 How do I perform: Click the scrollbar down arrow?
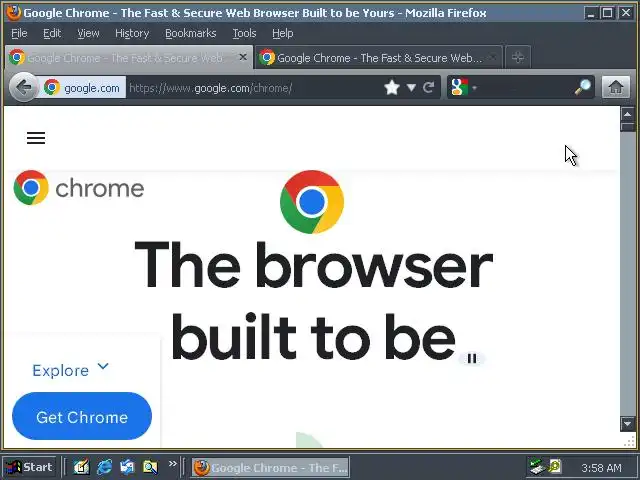(627, 423)
